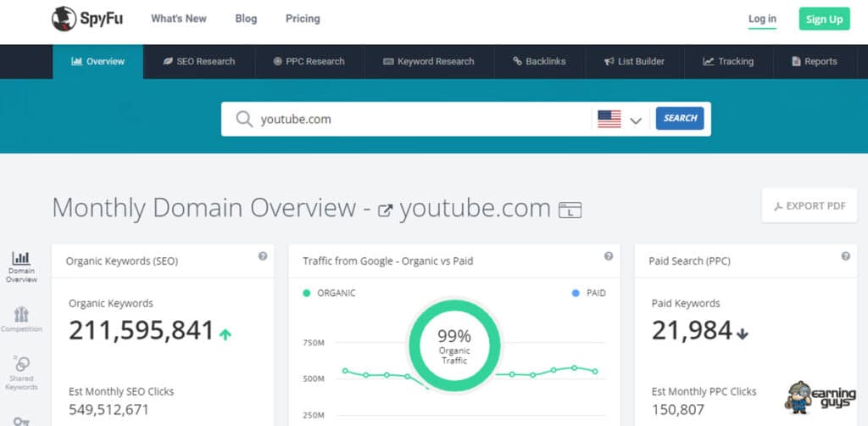
Task: Open the PPC Research tab
Action: (309, 61)
